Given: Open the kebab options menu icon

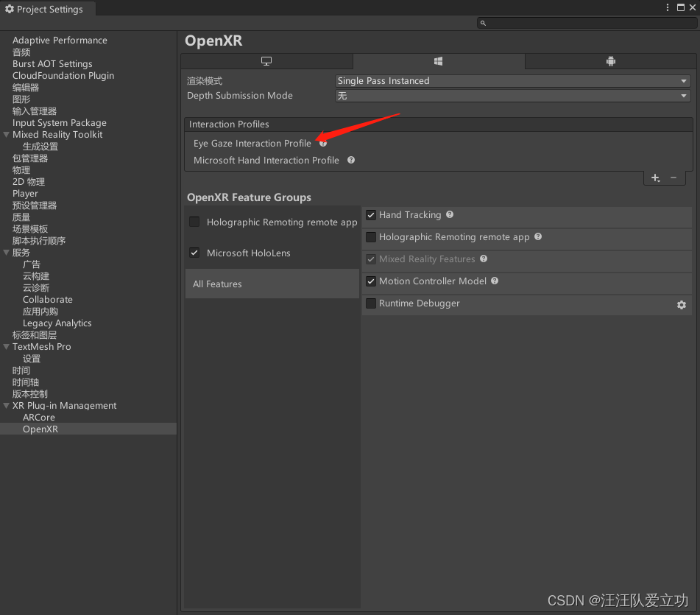Looking at the screenshot, I should (667, 7).
